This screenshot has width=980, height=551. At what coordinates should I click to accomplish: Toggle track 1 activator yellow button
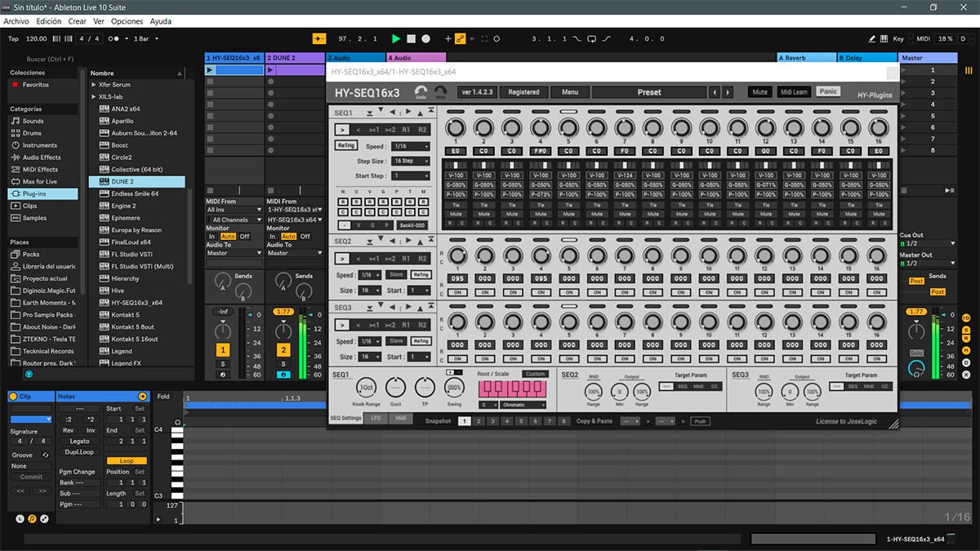[x=223, y=350]
